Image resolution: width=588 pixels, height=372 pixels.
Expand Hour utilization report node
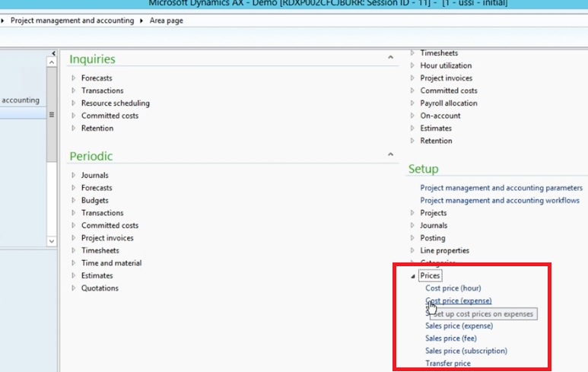[412, 65]
